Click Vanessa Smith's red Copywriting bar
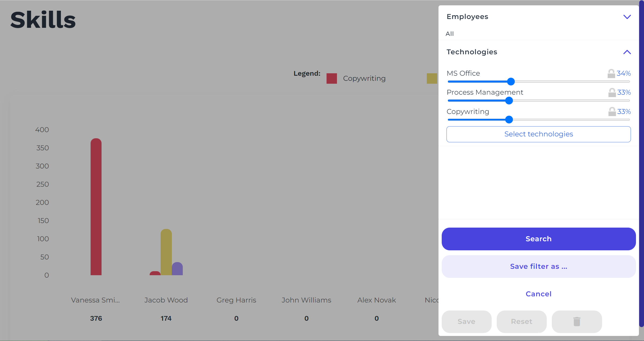The width and height of the screenshot is (644, 341). pyautogui.click(x=96, y=207)
